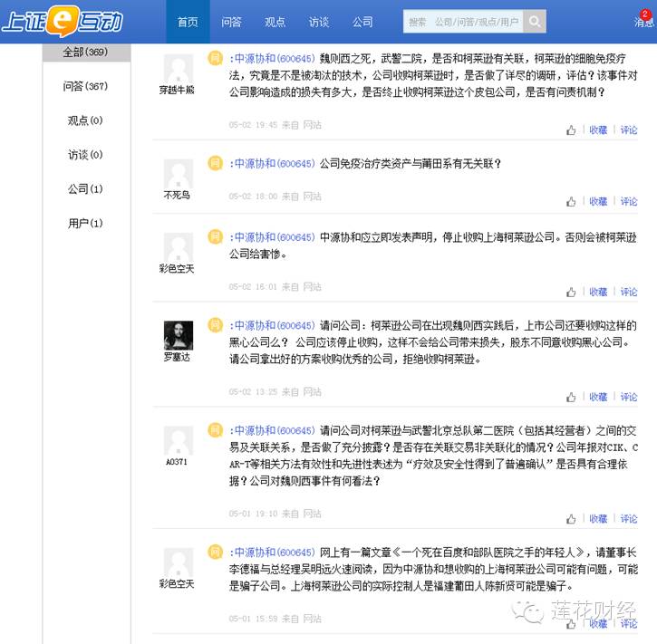657x644 pixels.
Task: Click 收藏 on 穿越牛熊's post
Action: 598,130
